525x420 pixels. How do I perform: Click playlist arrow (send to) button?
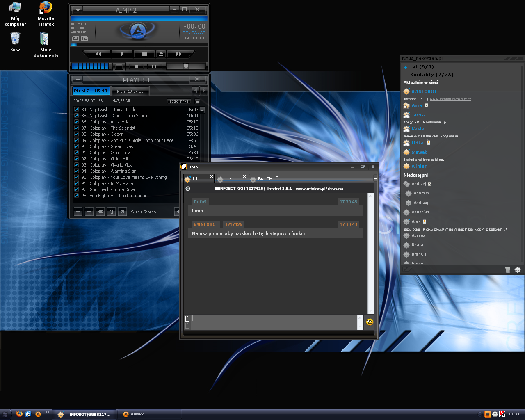pyautogui.click(x=122, y=212)
